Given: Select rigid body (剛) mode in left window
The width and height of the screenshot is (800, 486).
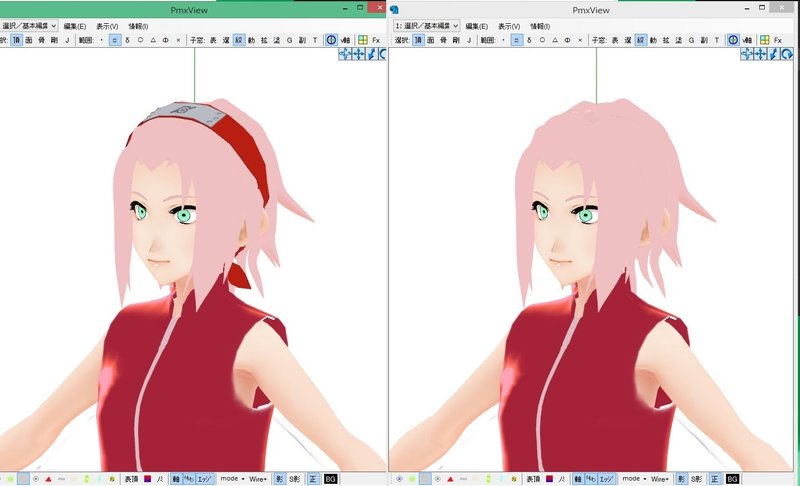Looking at the screenshot, I should [54, 40].
